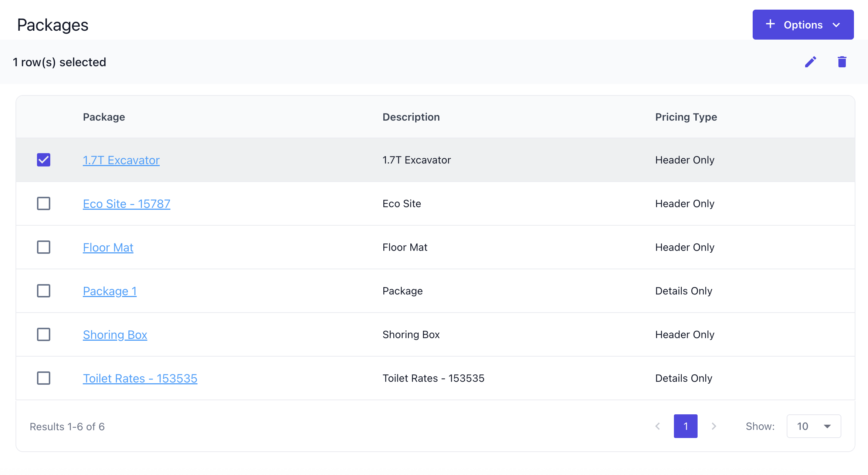Click the pencil edit icon
The image size is (868, 475).
coord(810,62)
